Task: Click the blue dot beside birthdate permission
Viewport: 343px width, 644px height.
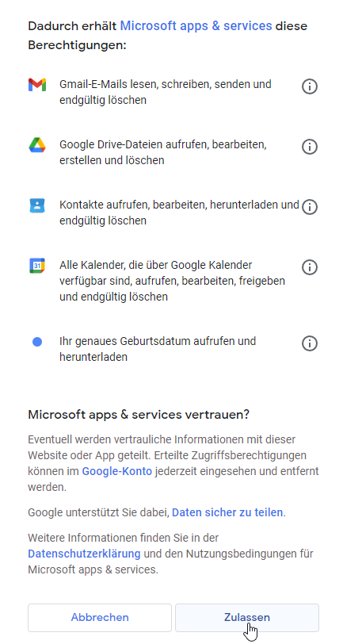Action: click(x=37, y=342)
